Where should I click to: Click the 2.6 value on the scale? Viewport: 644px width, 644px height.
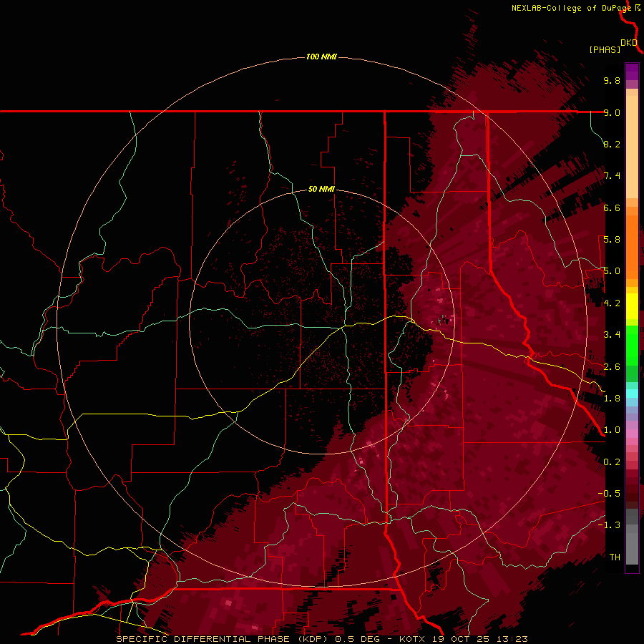(x=612, y=367)
